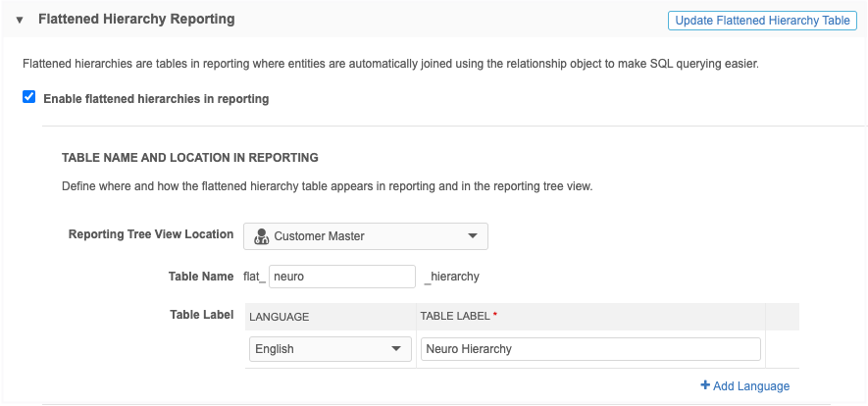Open the English language dropdown
The height and width of the screenshot is (406, 868).
coord(329,349)
